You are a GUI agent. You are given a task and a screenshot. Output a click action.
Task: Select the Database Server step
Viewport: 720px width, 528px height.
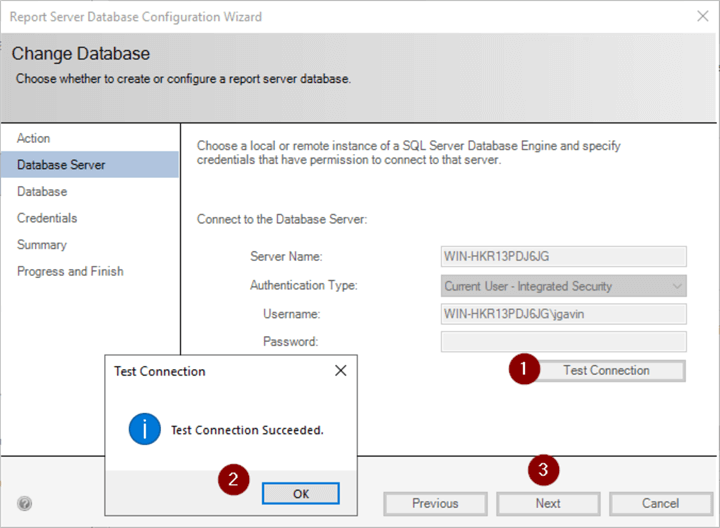tap(61, 164)
